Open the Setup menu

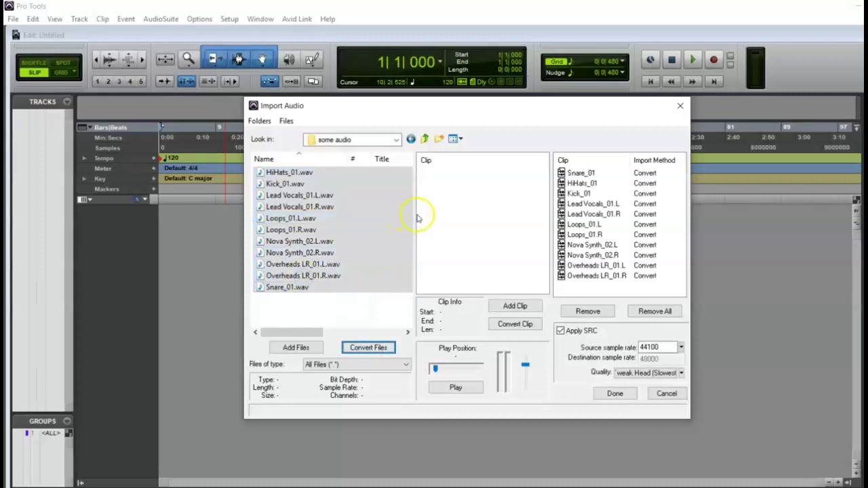pos(229,19)
